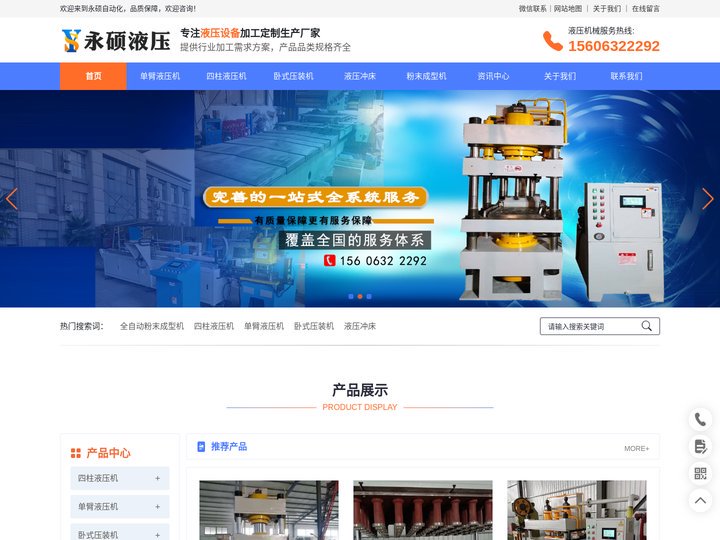
Task: Open the online message form icon
Action: click(700, 446)
